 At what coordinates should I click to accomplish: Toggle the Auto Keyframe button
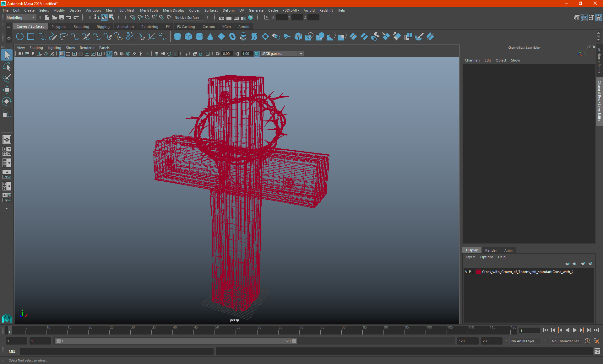[587, 341]
